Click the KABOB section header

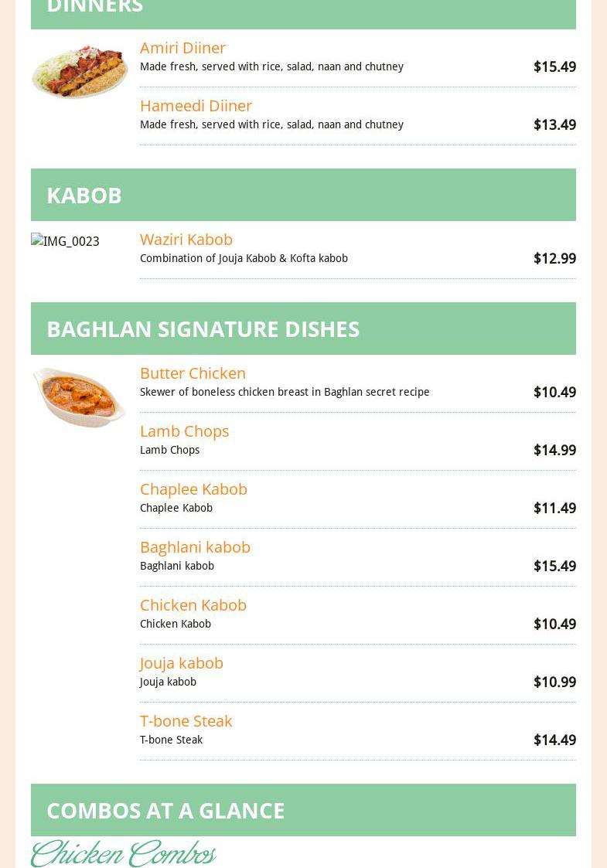[84, 196]
